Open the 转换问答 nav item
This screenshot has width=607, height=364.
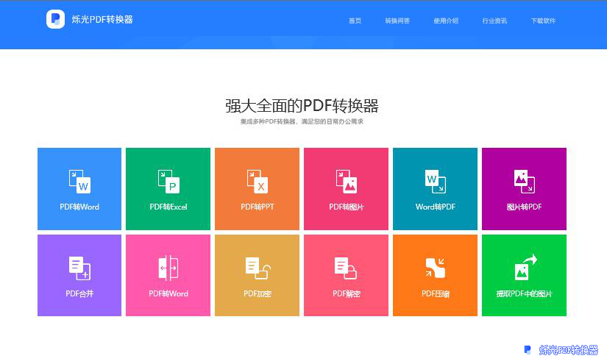coord(397,21)
